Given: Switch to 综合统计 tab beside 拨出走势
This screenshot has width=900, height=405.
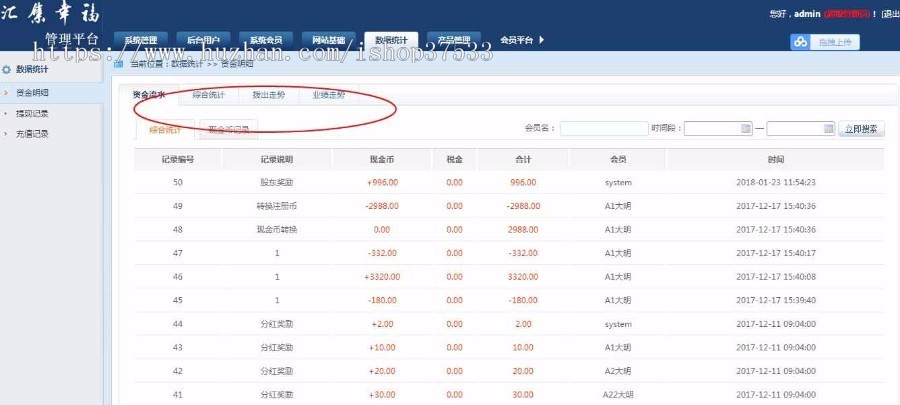Looking at the screenshot, I should [208, 95].
